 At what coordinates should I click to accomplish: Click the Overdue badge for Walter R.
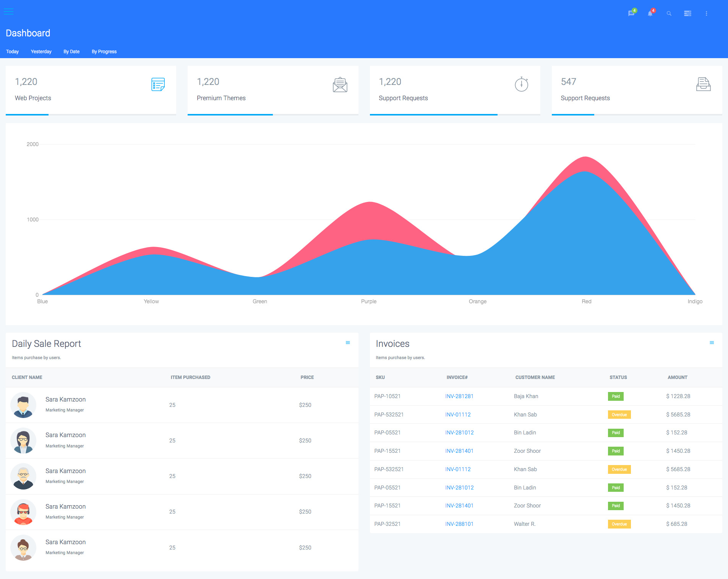619,524
